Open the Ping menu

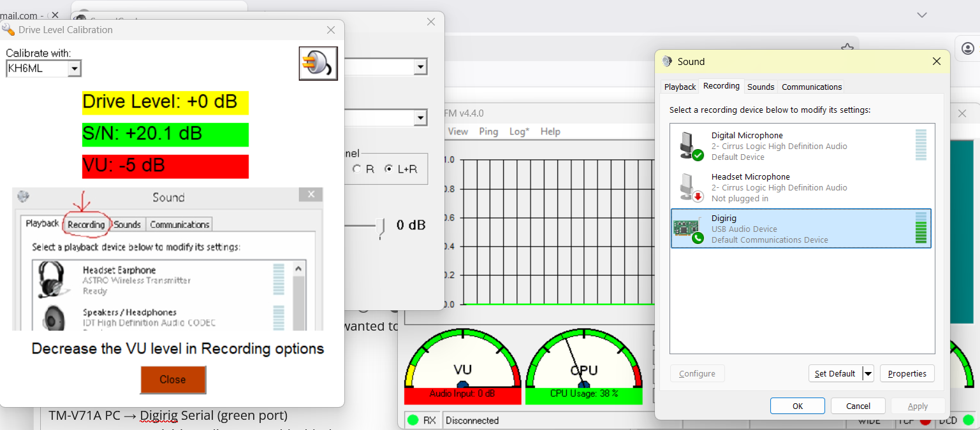click(488, 131)
